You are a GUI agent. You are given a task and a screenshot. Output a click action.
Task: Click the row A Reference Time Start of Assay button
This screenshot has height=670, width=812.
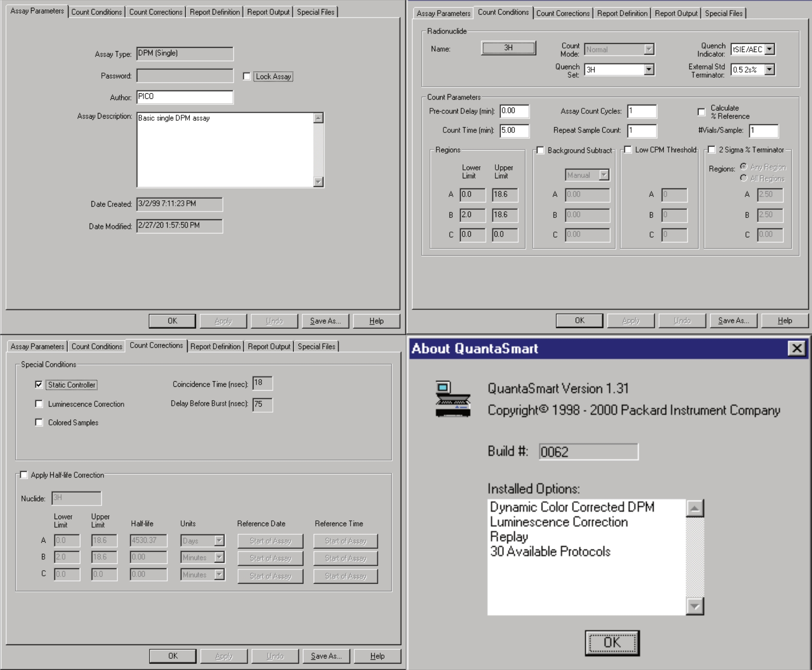click(x=345, y=541)
